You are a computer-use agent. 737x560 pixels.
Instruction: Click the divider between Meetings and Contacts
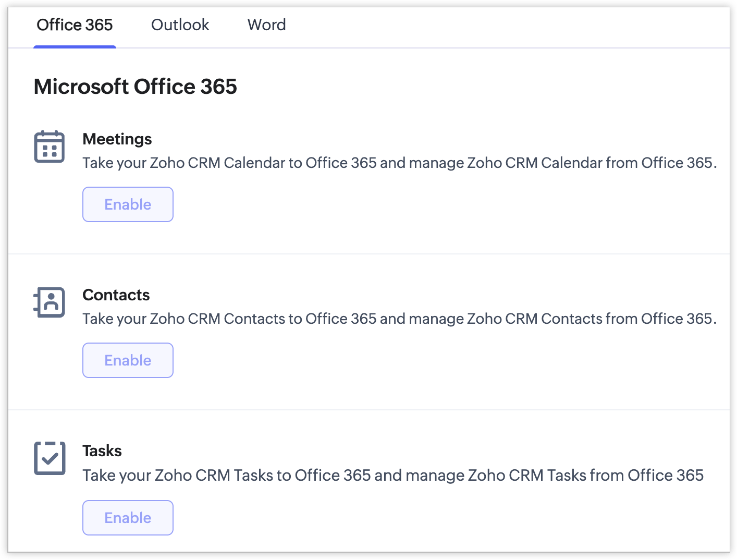point(368,254)
